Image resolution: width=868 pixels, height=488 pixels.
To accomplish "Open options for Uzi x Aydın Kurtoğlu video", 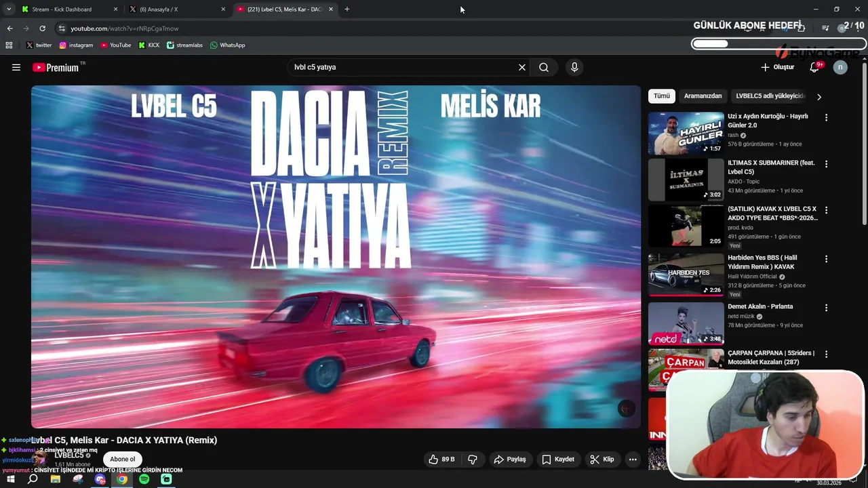I will [x=826, y=117].
